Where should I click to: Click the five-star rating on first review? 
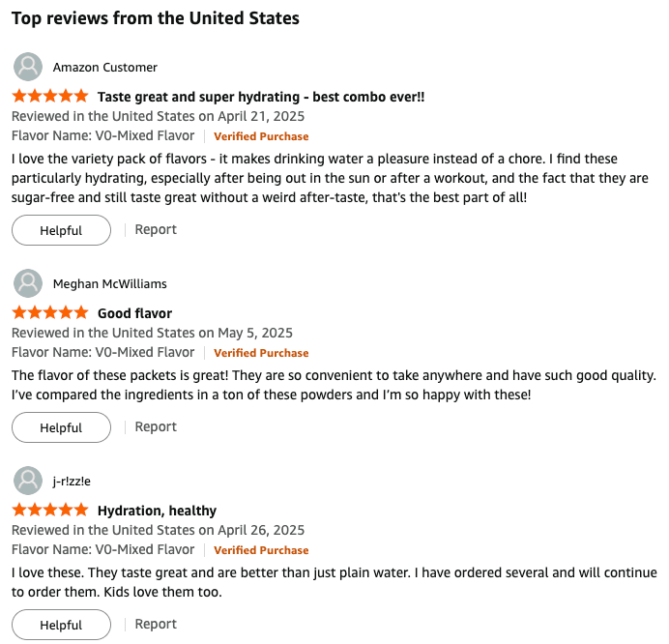(49, 97)
